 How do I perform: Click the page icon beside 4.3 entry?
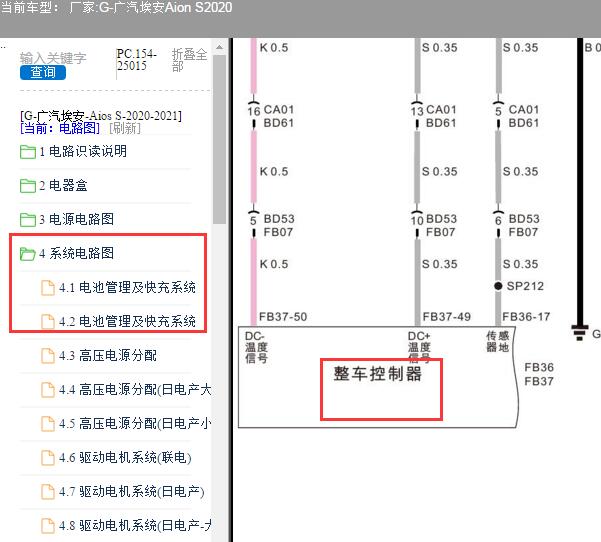(48, 356)
